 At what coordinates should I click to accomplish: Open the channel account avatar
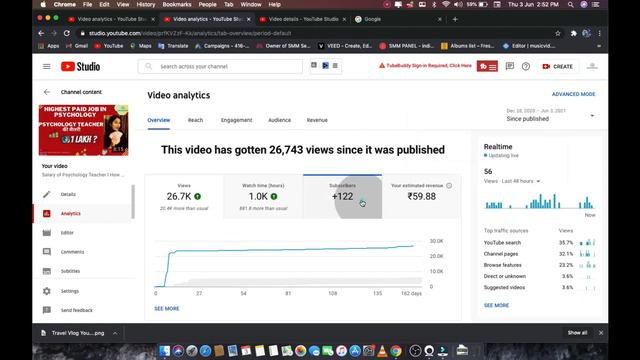coord(592,66)
